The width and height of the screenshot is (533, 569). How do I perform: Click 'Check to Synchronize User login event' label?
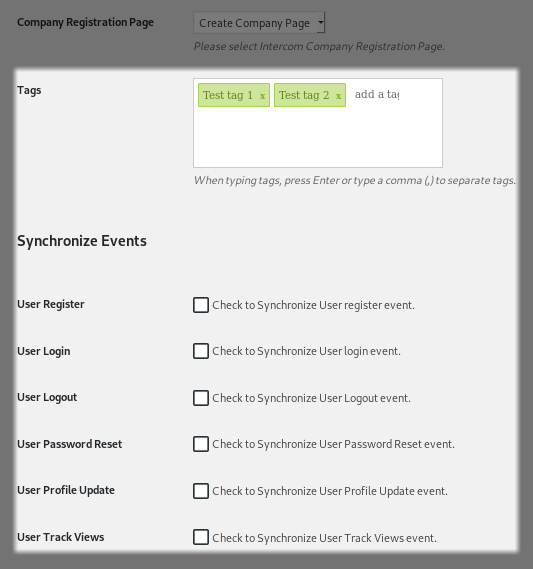click(x=307, y=351)
